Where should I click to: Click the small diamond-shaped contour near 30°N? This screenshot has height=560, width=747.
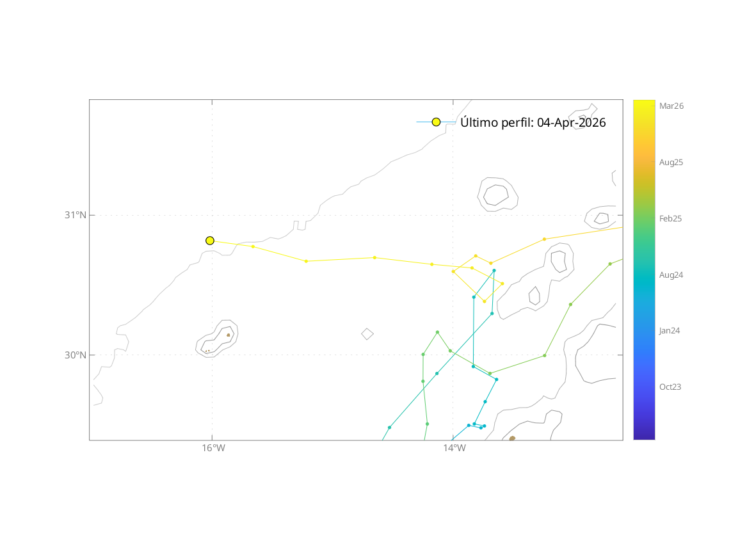pyautogui.click(x=367, y=333)
